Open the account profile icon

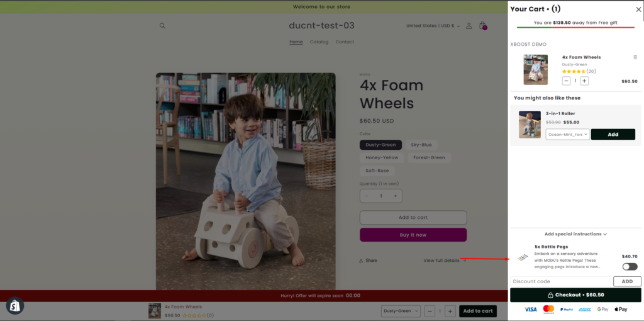click(x=469, y=26)
